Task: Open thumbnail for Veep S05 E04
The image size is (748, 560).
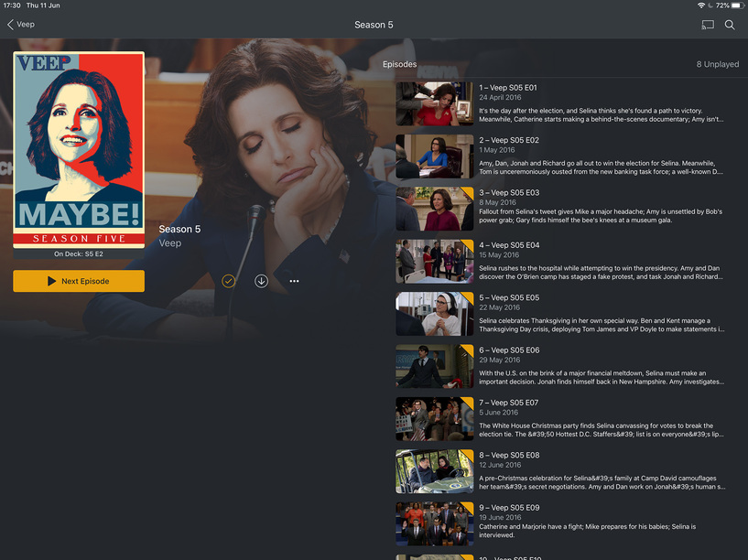Action: click(435, 261)
